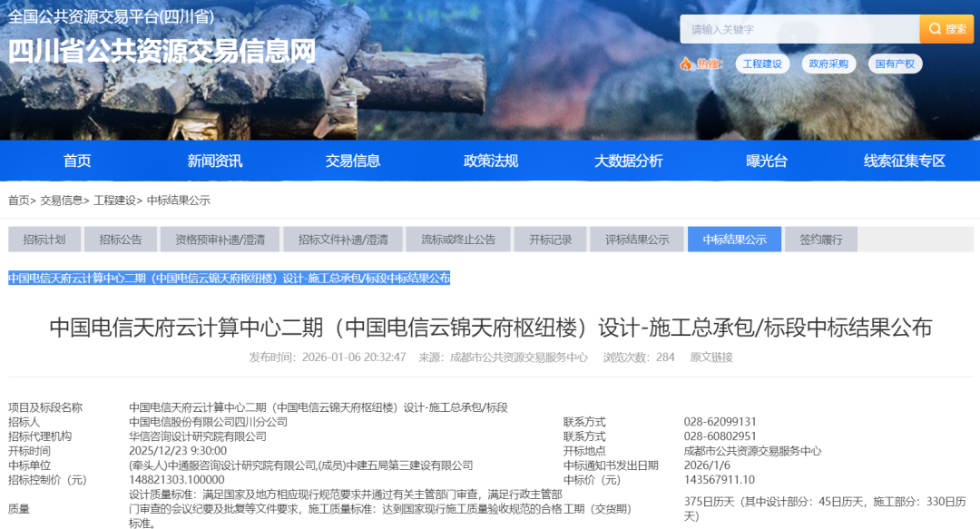Click the view count 284
The image size is (980, 529).
click(665, 357)
